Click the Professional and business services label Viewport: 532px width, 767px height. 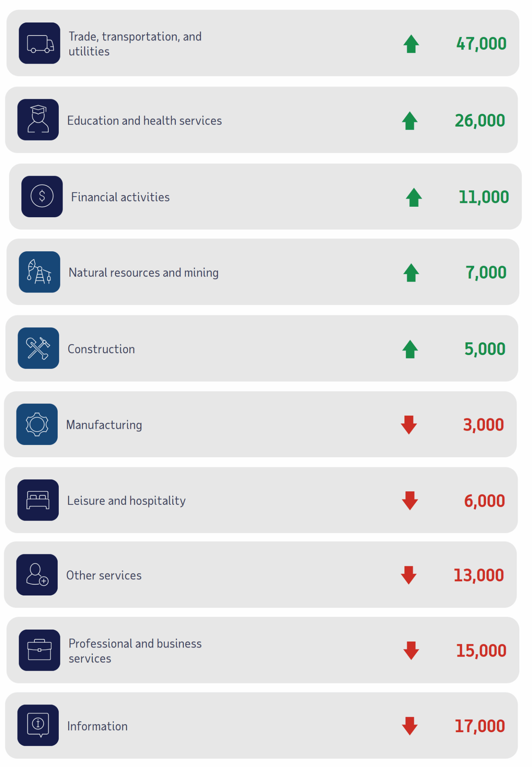click(x=135, y=651)
